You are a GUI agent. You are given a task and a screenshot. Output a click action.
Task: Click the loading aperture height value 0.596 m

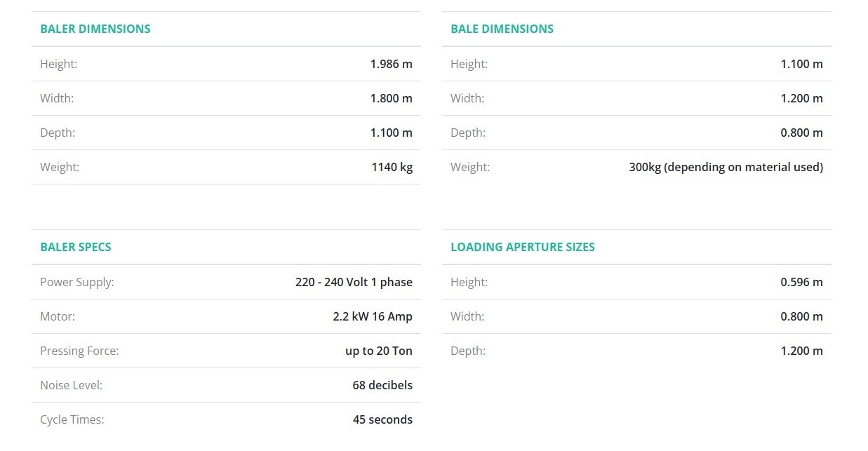click(x=801, y=282)
